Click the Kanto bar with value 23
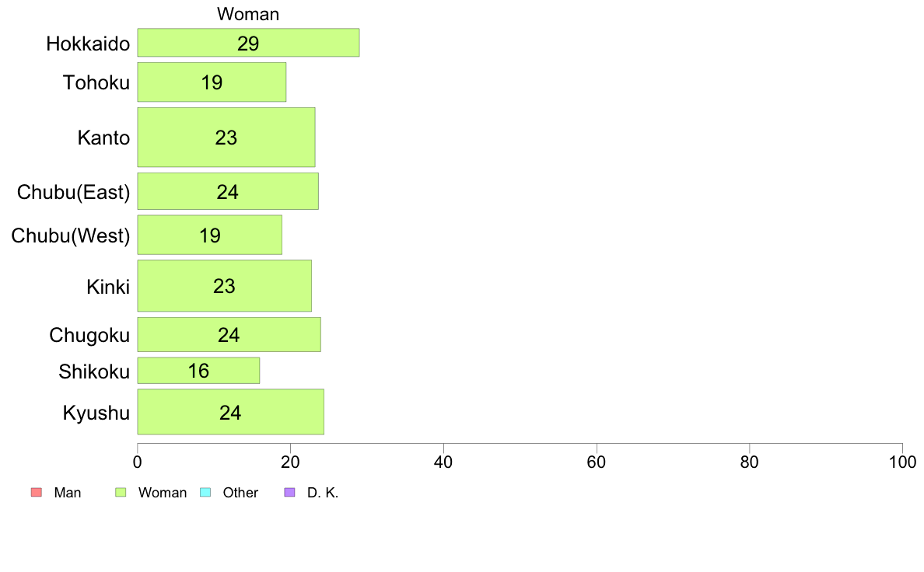The width and height of the screenshot is (924, 572). click(x=226, y=138)
